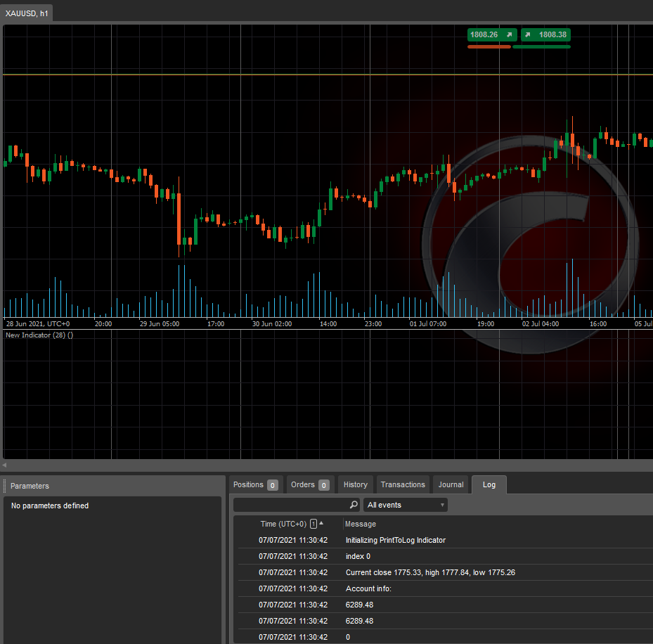The height and width of the screenshot is (644, 653).
Task: Open the Orders tab
Action: (x=310, y=484)
